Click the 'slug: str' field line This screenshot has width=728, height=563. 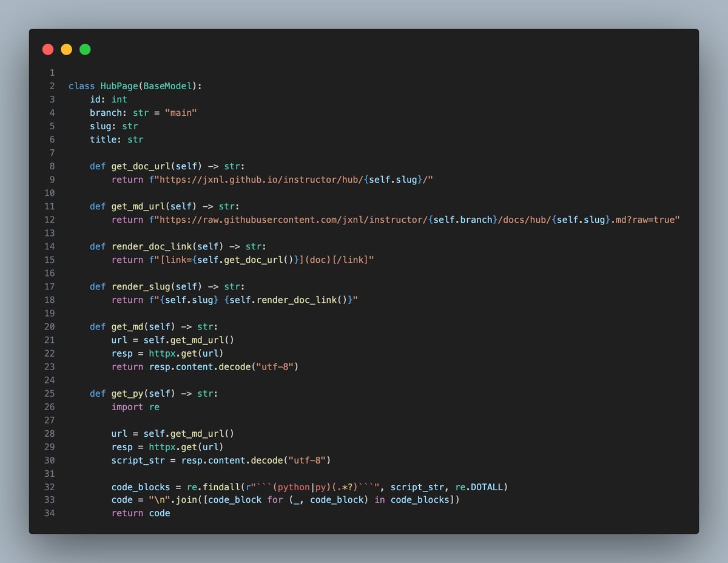coord(114,126)
